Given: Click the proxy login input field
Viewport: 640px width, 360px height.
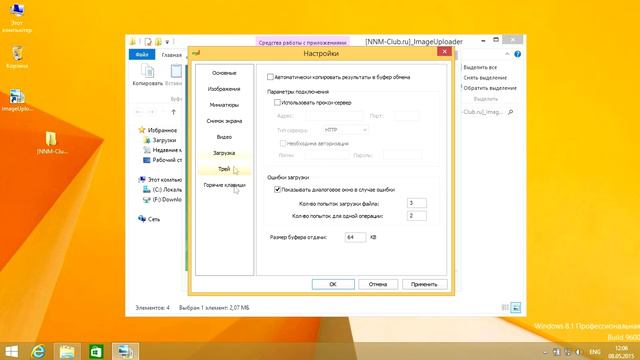Looking at the screenshot, I should [327, 156].
